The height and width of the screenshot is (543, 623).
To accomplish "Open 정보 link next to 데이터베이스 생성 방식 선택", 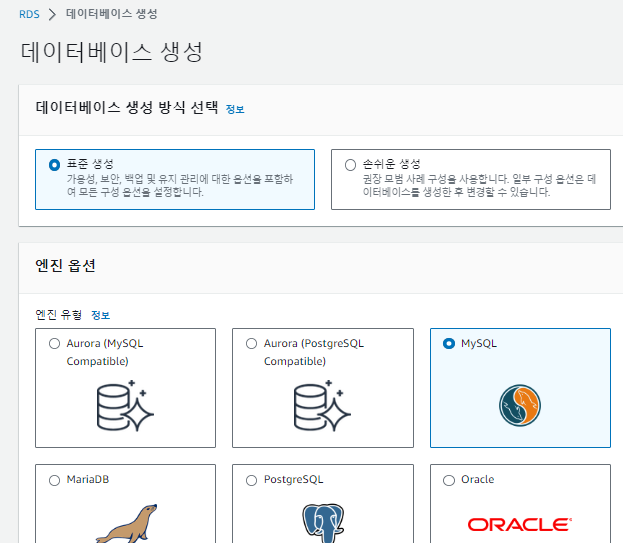I will pyautogui.click(x=235, y=109).
